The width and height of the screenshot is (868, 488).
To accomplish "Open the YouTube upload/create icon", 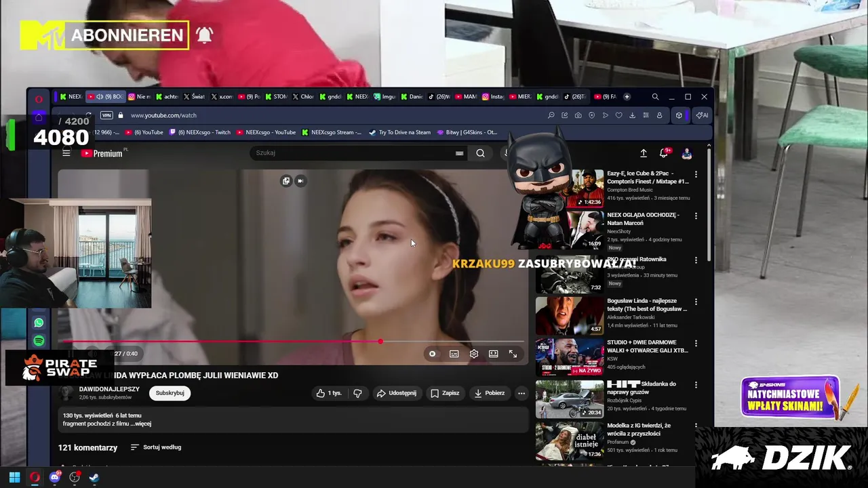I will [644, 153].
